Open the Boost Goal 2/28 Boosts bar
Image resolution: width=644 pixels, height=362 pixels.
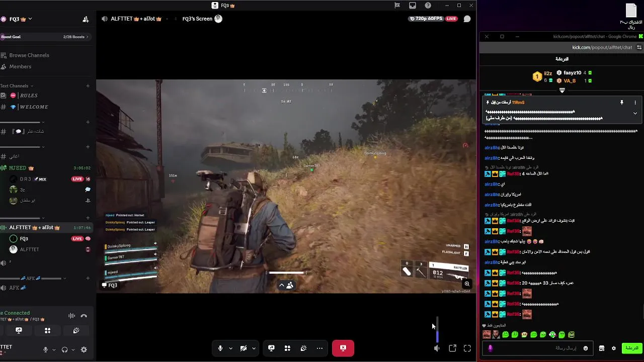point(45,37)
